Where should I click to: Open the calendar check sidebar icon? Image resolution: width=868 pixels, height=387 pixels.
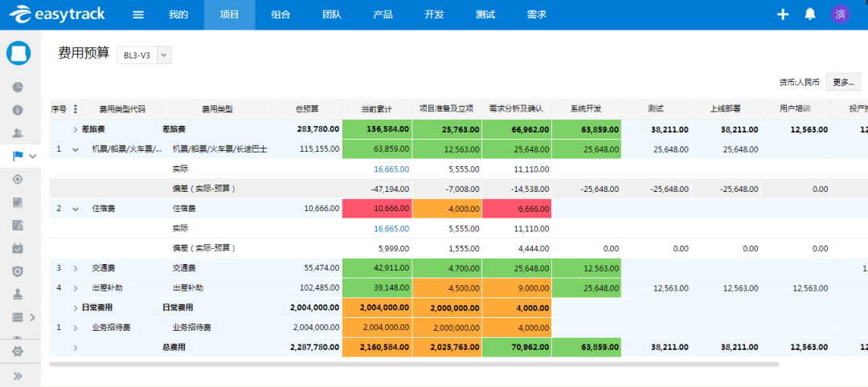(x=18, y=248)
